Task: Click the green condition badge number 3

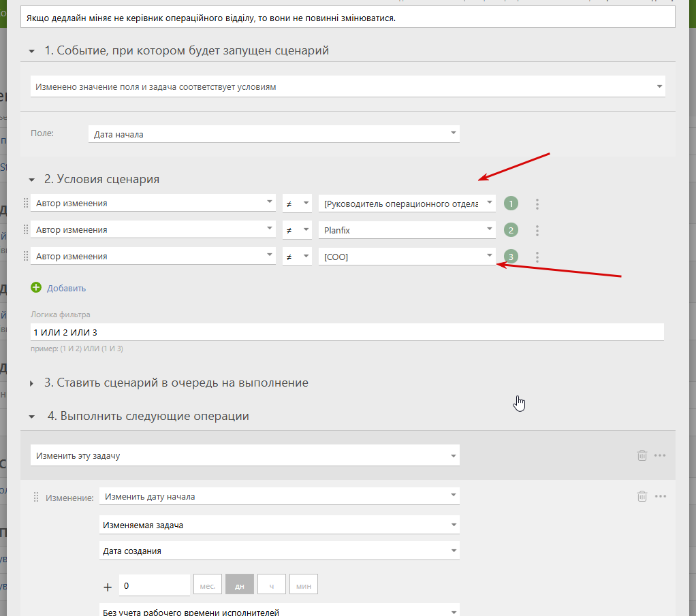Action: (x=511, y=257)
